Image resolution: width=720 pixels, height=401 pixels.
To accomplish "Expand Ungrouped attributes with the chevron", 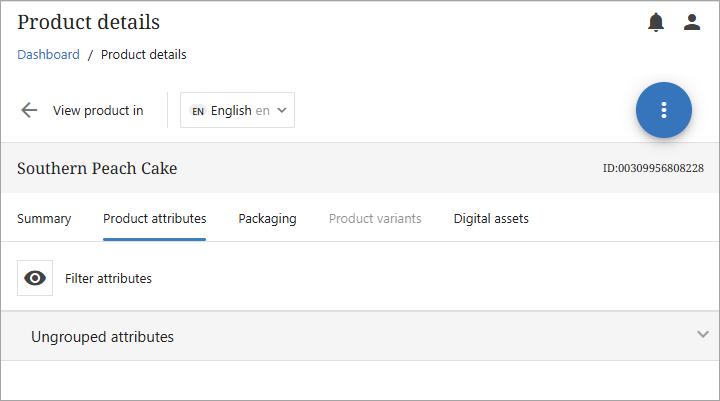I will 703,335.
